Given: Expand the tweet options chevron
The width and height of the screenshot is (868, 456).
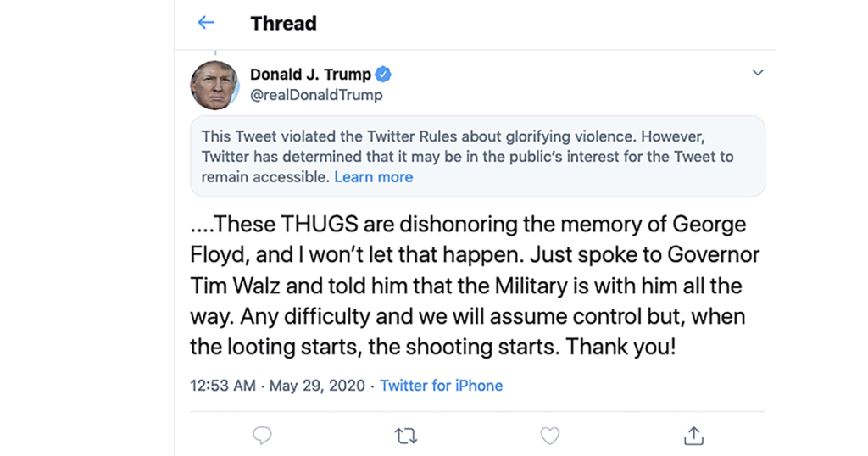Looking at the screenshot, I should pyautogui.click(x=758, y=74).
